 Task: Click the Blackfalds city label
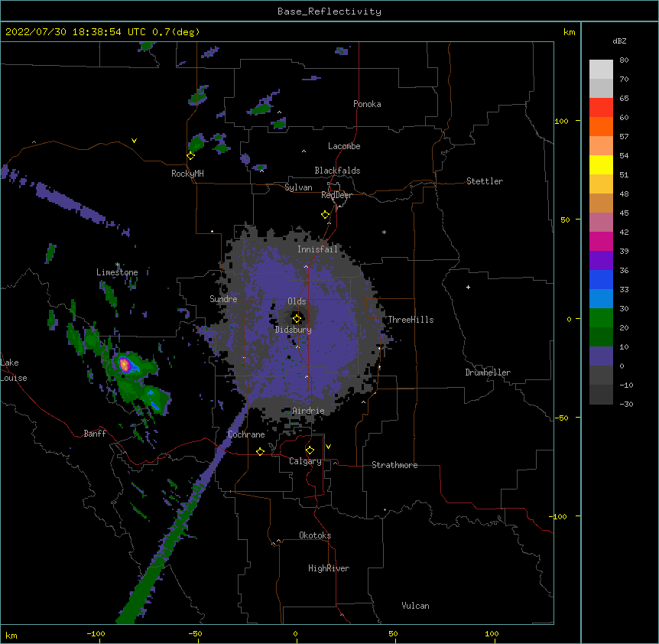[337, 171]
